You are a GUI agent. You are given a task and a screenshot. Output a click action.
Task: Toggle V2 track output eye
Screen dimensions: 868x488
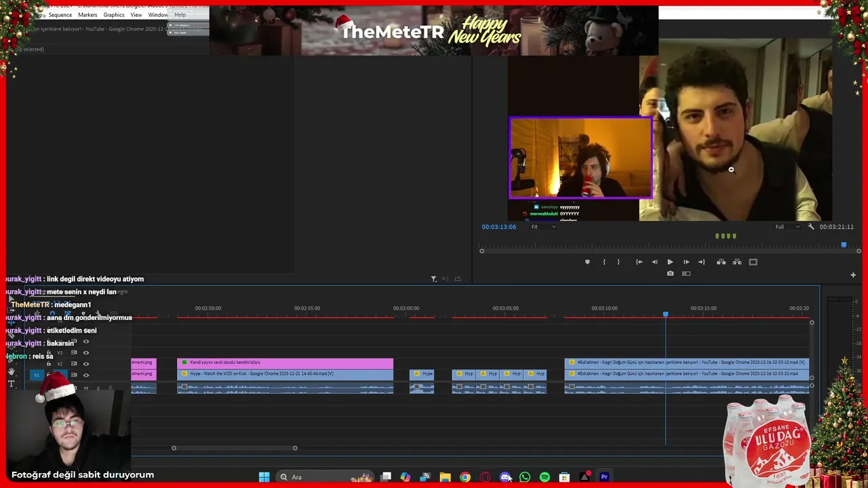[85, 364]
